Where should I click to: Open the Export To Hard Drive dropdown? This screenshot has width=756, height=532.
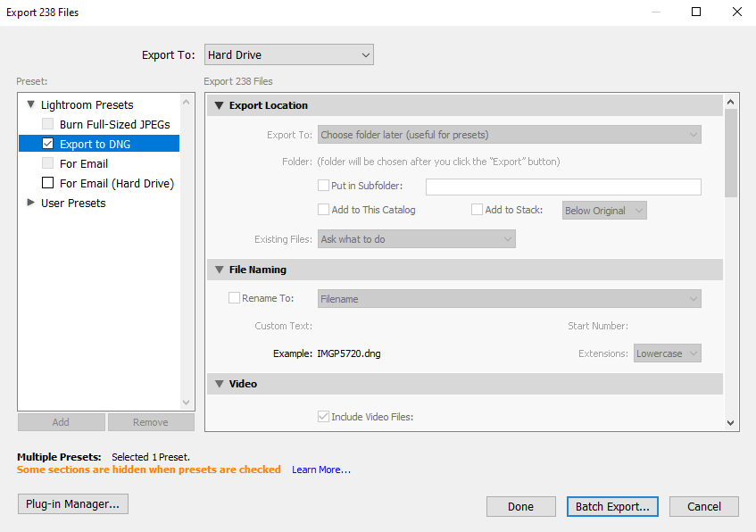click(x=288, y=55)
